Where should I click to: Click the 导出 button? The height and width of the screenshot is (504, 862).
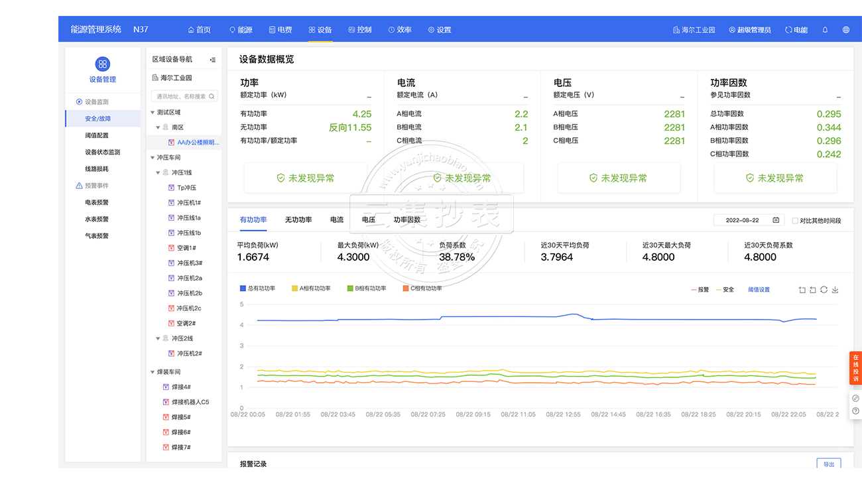[x=829, y=464]
